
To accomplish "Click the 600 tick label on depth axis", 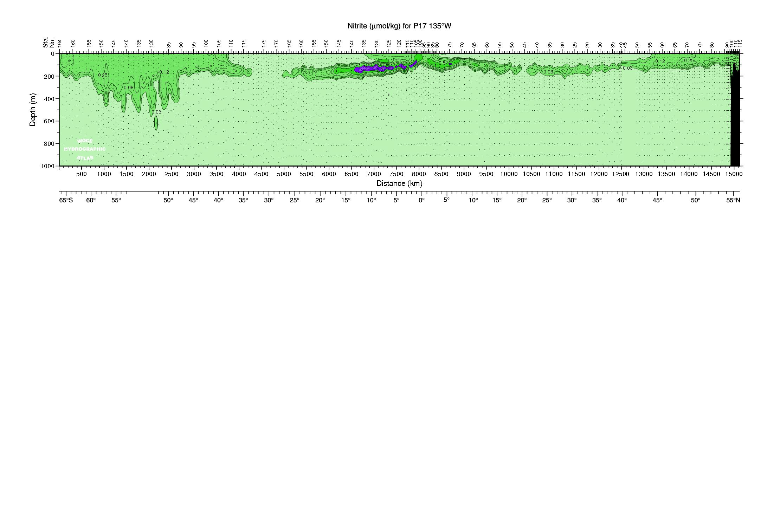I will pyautogui.click(x=50, y=121).
